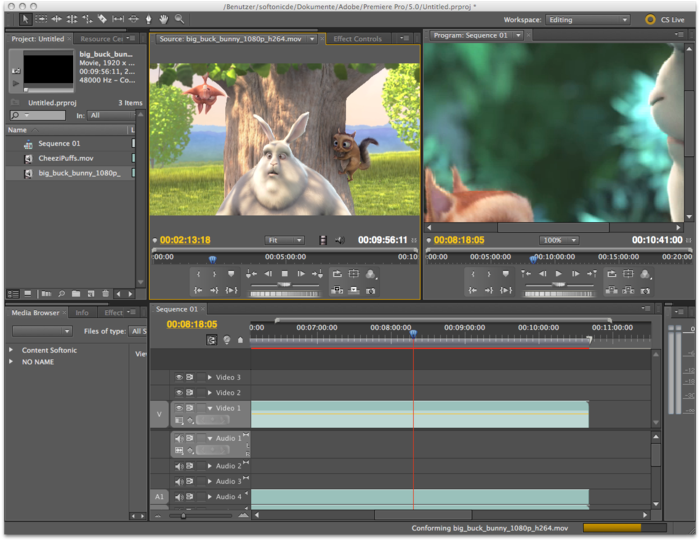
Task: Open the Workspace Editing dropdown
Action: (x=588, y=19)
